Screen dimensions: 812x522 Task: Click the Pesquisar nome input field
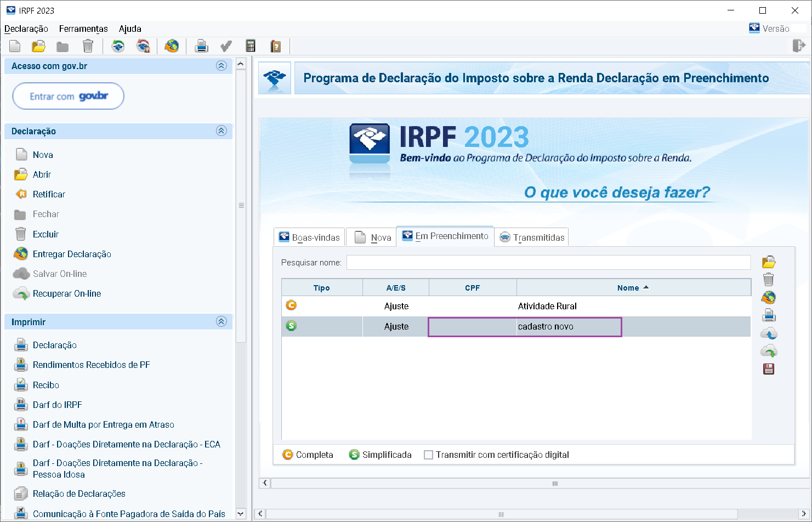(549, 263)
